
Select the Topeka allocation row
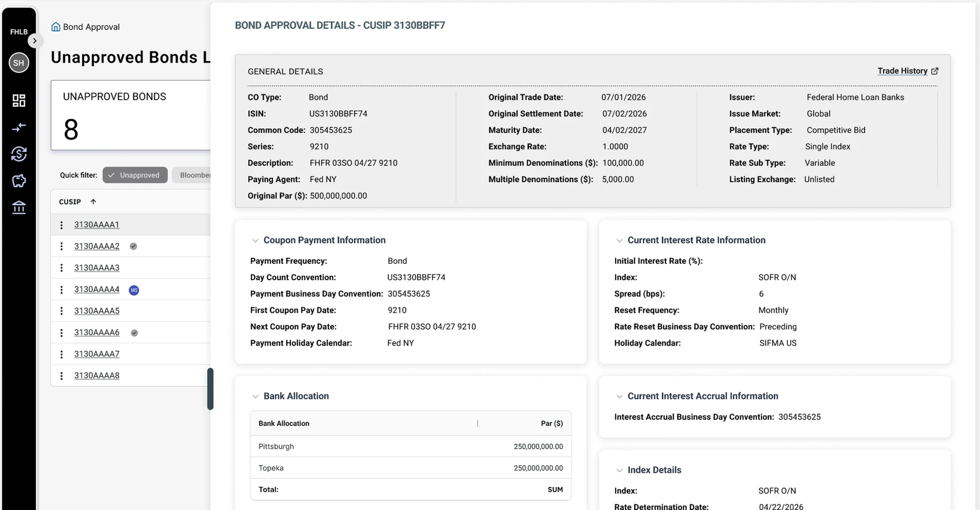[x=410, y=468]
